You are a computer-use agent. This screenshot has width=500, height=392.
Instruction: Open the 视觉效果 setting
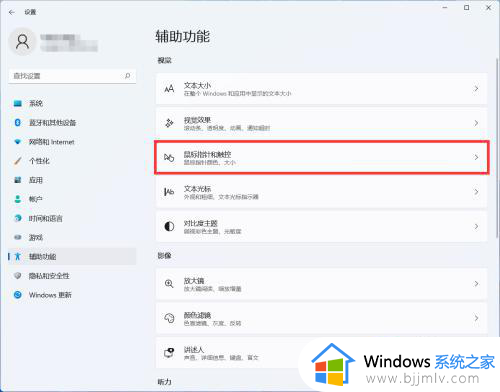click(x=322, y=123)
